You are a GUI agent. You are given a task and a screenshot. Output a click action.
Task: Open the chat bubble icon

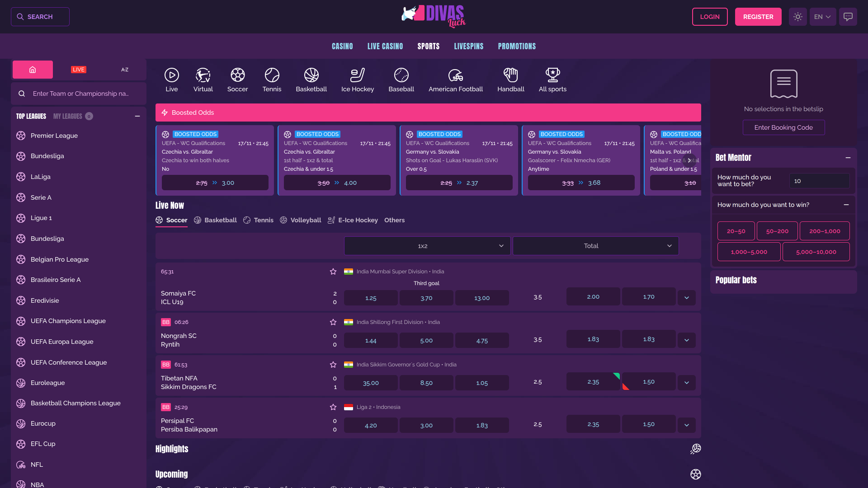[x=848, y=16]
